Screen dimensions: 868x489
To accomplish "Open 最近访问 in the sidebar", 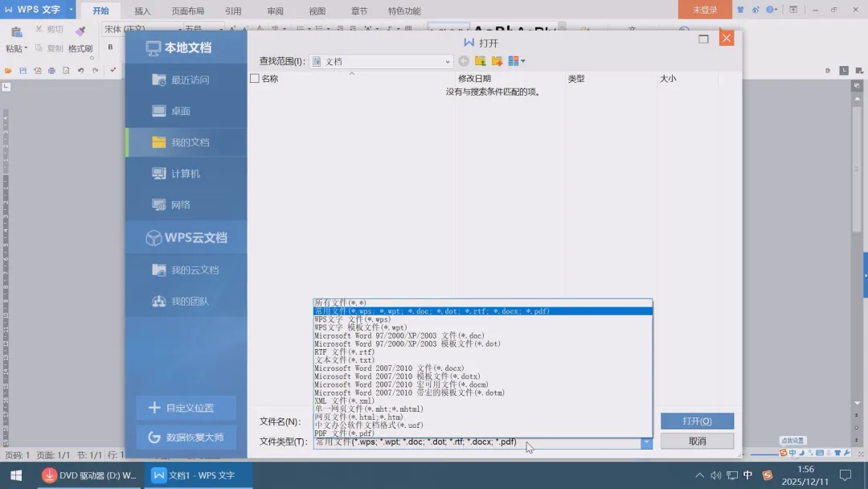I will click(x=186, y=80).
